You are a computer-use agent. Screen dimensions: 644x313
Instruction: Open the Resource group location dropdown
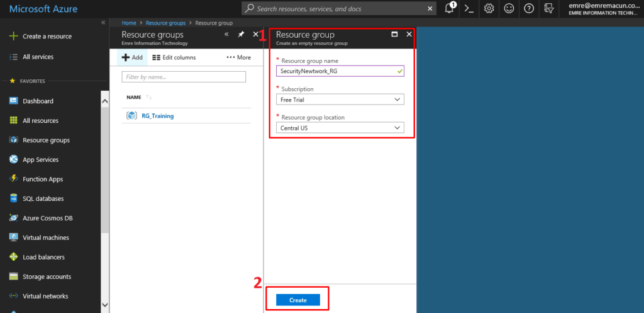click(340, 128)
